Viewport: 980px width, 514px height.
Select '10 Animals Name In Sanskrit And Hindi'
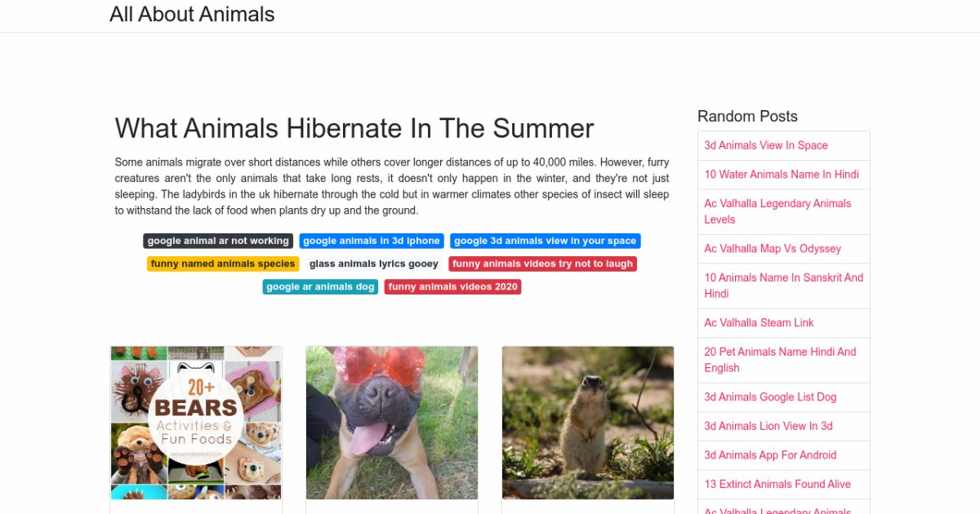click(783, 286)
